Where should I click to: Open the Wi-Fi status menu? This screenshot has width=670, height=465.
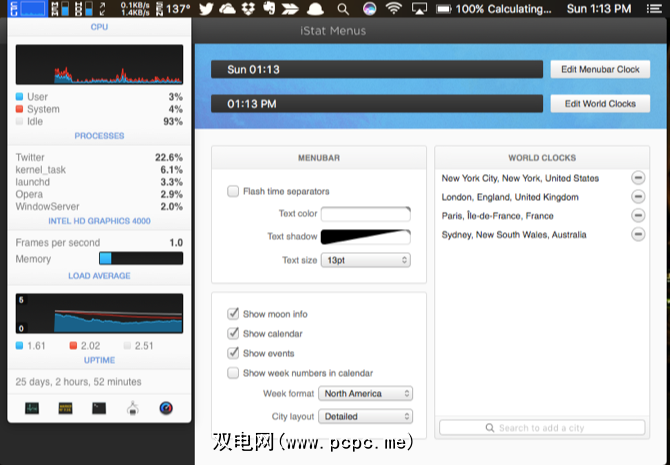click(x=394, y=9)
